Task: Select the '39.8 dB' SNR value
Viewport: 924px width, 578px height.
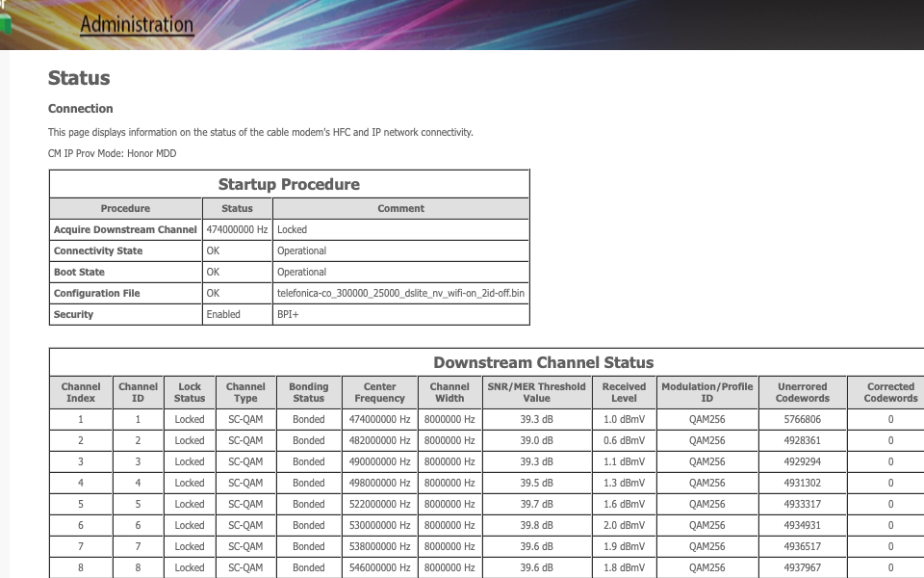Action: point(537,526)
